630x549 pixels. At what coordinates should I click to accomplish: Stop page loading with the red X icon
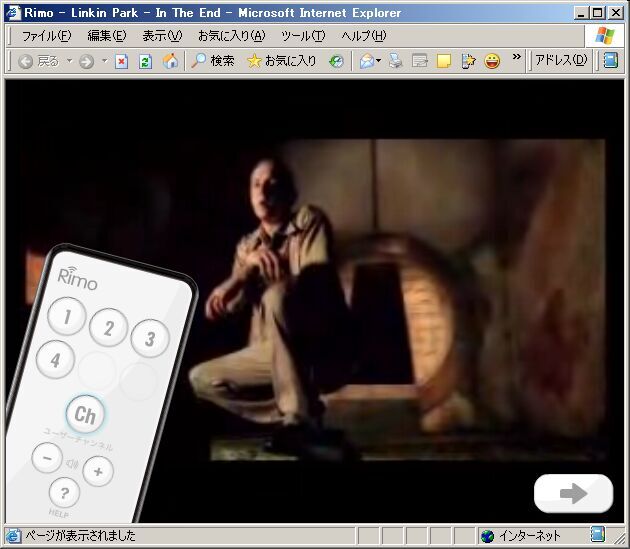pyautogui.click(x=121, y=61)
